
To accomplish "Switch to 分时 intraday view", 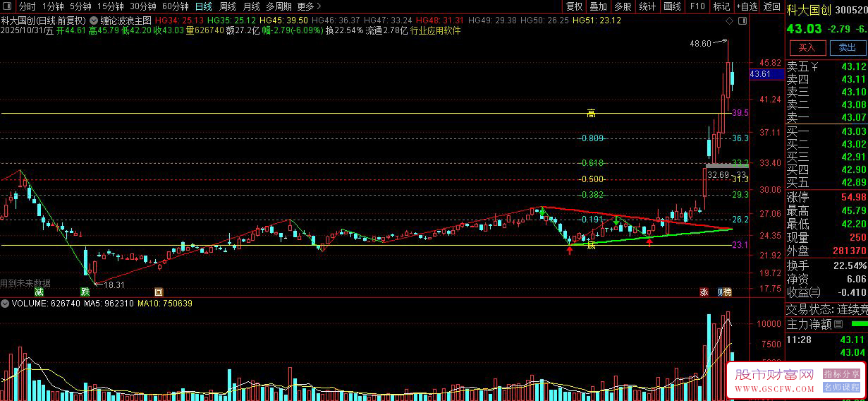I will 27,6.
